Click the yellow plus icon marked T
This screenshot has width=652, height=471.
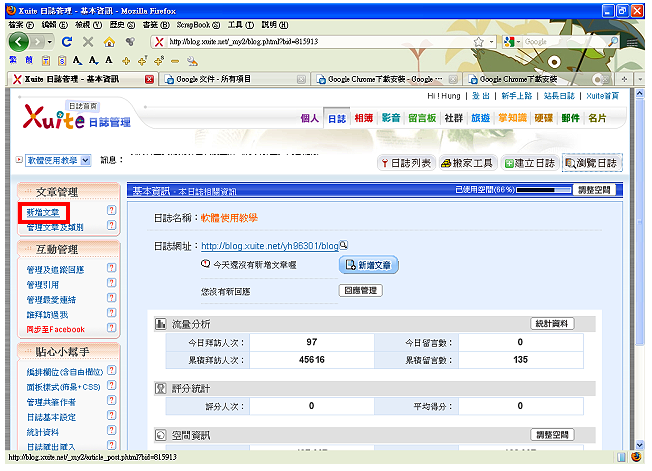point(143,61)
